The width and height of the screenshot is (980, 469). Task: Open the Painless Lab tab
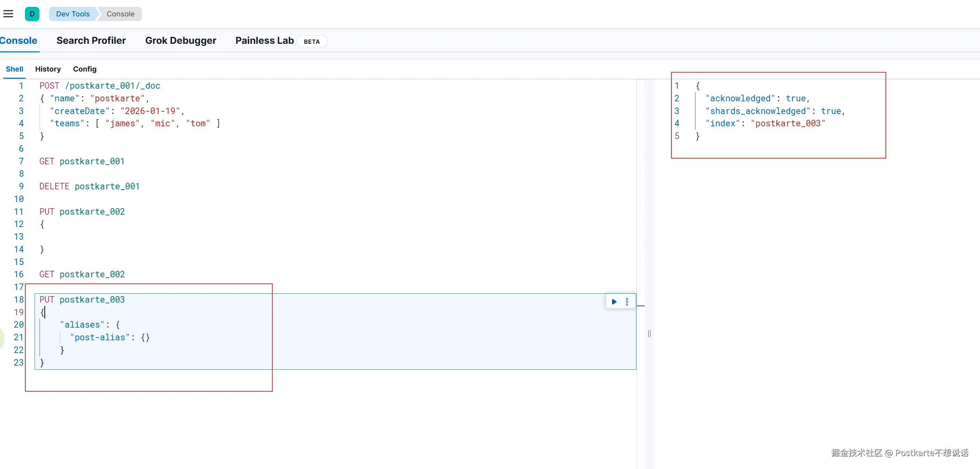(x=264, y=41)
